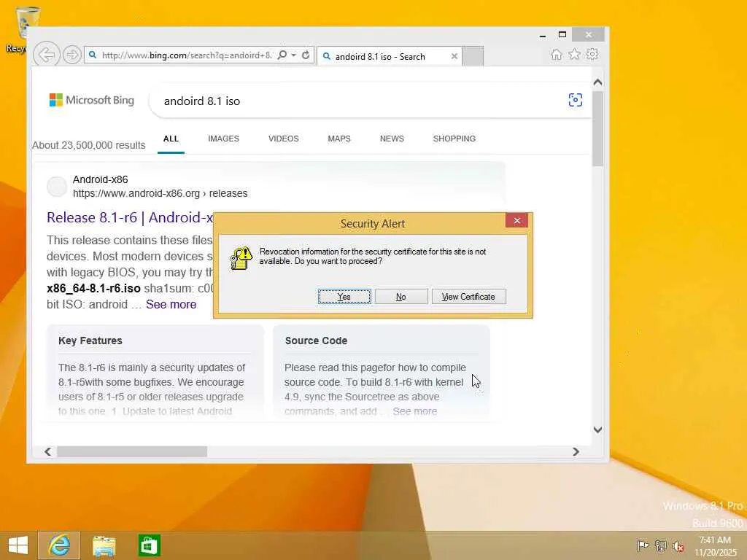Screen dimensions: 747x560
Task: Open the Action Center flag tray icon
Action: point(643,545)
